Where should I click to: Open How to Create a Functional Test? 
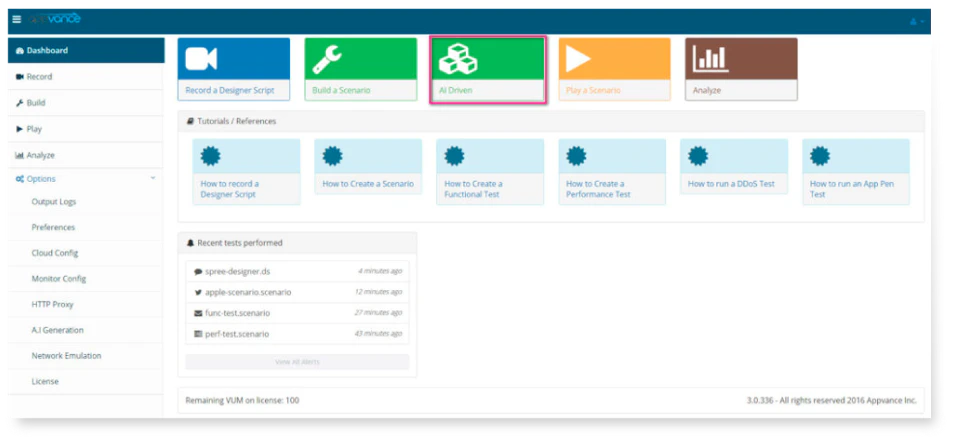coord(473,189)
